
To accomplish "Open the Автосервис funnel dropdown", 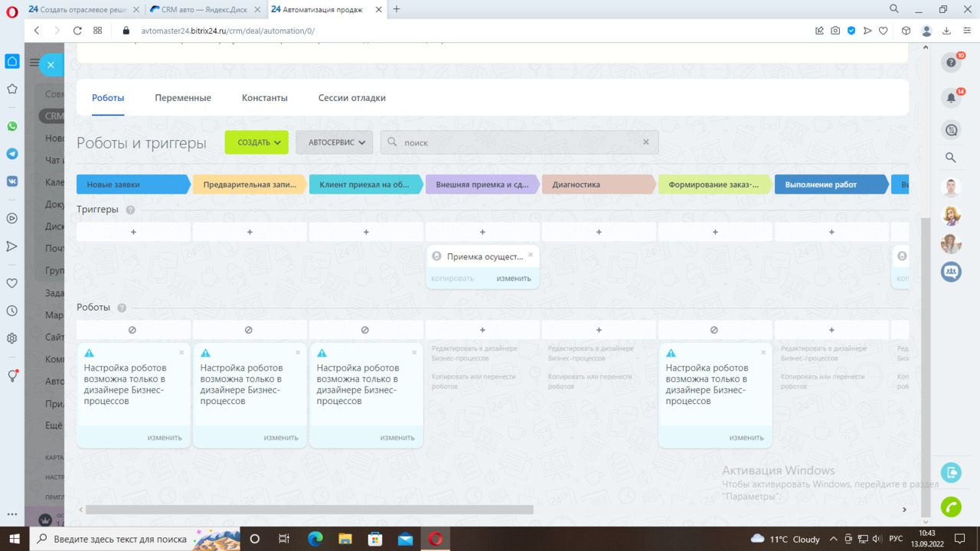I will 335,142.
